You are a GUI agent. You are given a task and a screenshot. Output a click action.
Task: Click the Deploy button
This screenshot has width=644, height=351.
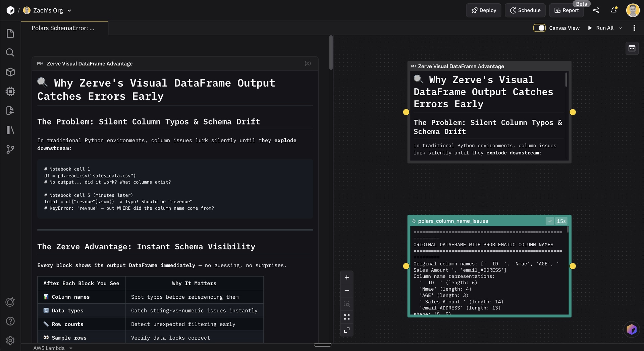tap(483, 10)
